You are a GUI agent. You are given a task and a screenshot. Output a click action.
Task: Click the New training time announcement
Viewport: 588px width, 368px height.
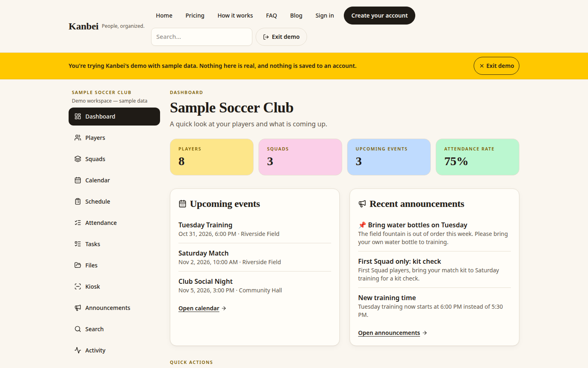(x=387, y=298)
